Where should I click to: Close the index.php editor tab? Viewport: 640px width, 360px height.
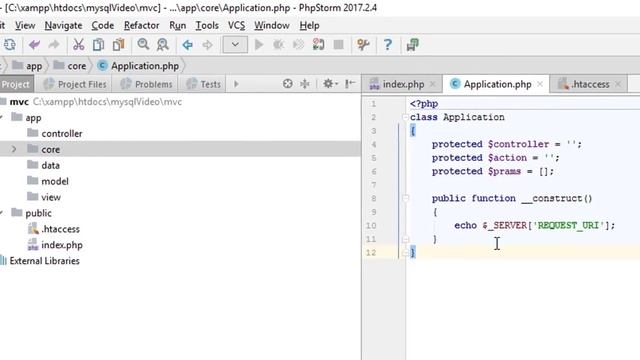[x=433, y=84]
